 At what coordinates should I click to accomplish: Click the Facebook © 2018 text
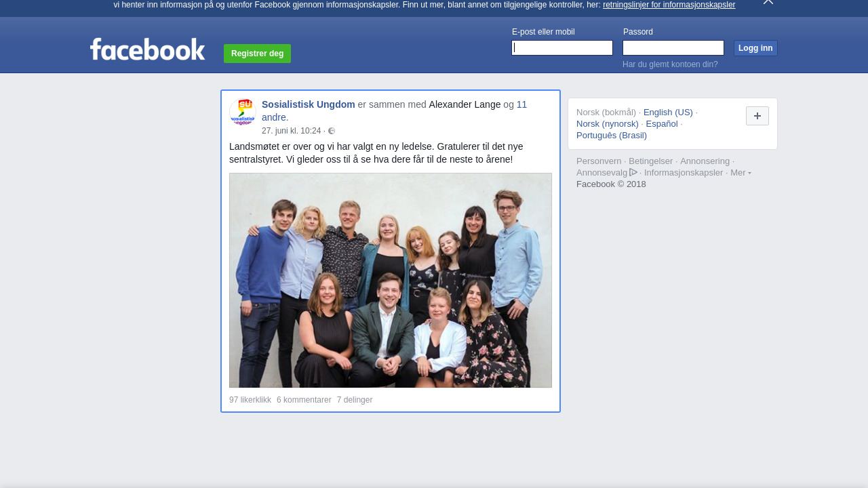coord(611,184)
